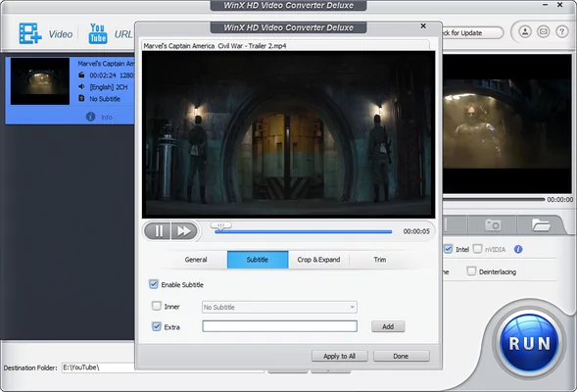
Task: Click the blue info icon next to nVIDIA
Action: coord(518,249)
